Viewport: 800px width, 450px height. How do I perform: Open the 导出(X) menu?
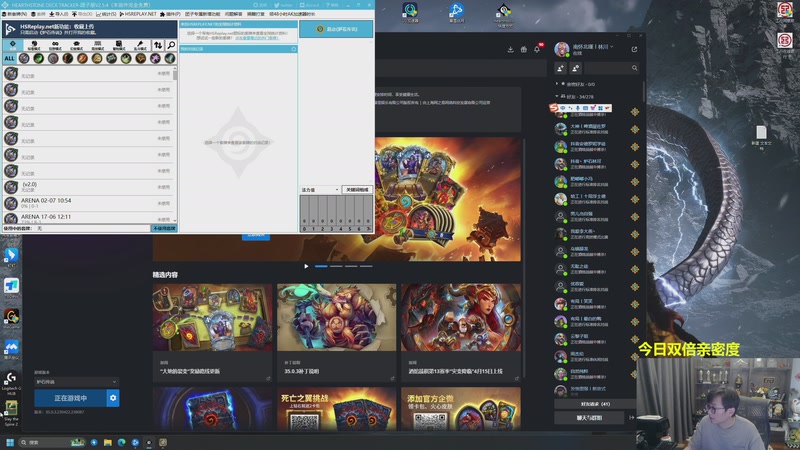82,14
